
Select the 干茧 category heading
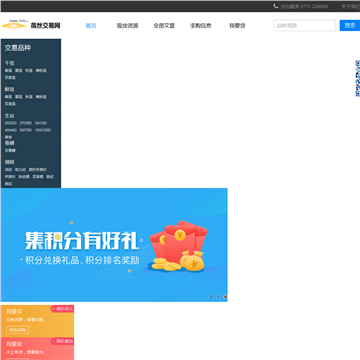point(10,63)
